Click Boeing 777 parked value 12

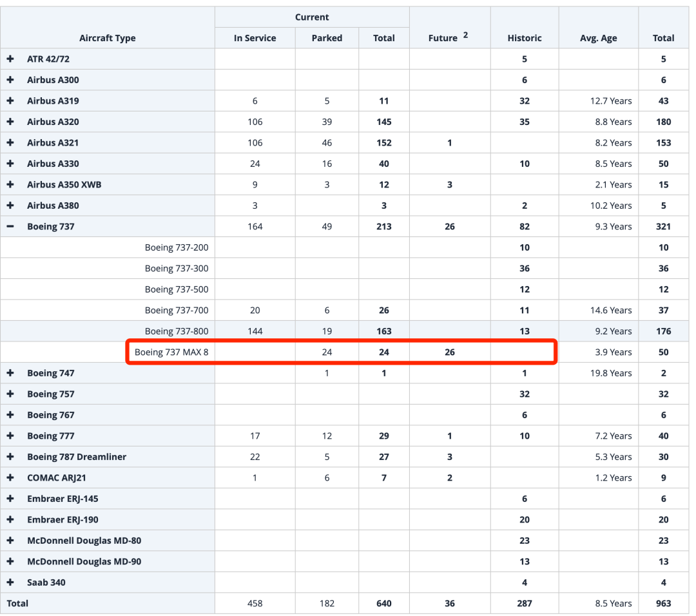coord(327,436)
